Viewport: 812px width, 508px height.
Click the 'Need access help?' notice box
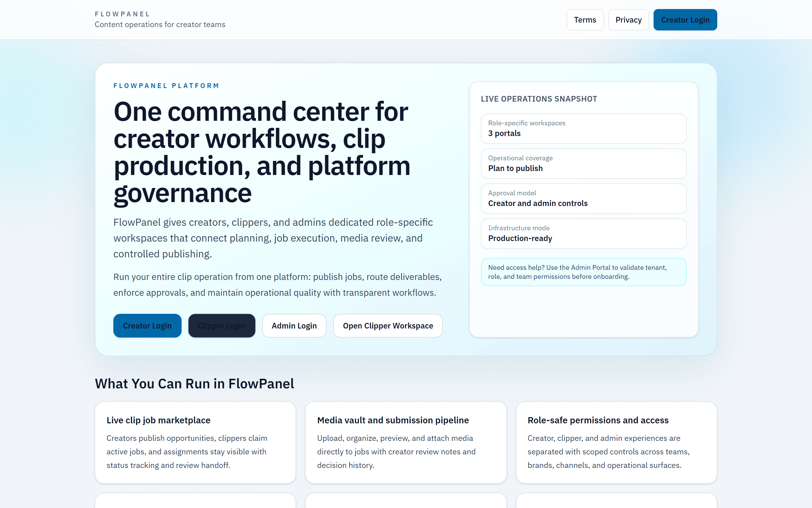(x=584, y=272)
